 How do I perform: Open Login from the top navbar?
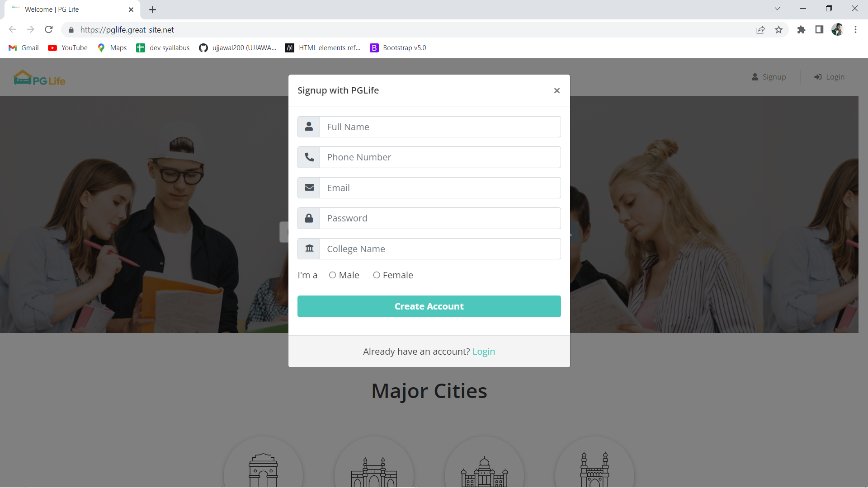pos(830,77)
